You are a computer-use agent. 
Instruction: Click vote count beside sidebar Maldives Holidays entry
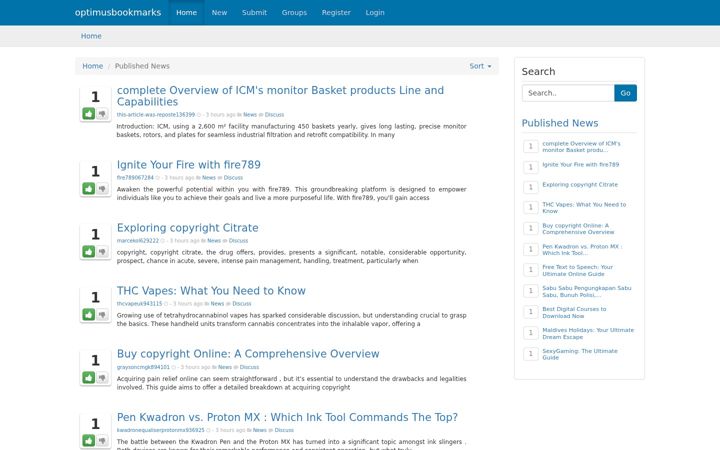coord(531,332)
